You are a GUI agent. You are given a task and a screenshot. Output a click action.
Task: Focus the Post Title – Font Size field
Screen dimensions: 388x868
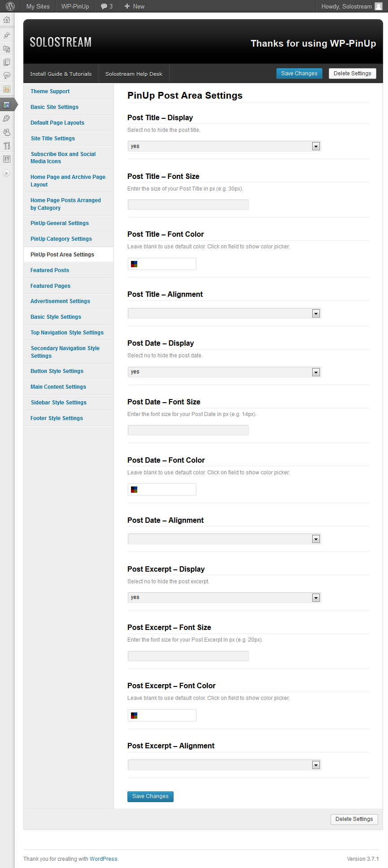[188, 205]
